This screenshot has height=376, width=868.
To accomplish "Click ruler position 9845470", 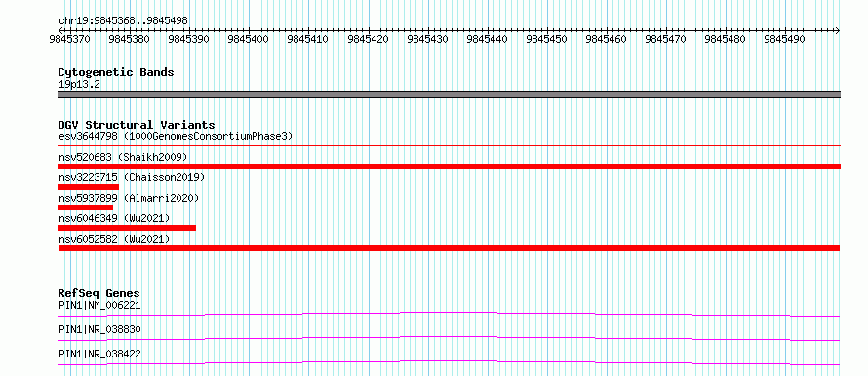I will coord(666,39).
